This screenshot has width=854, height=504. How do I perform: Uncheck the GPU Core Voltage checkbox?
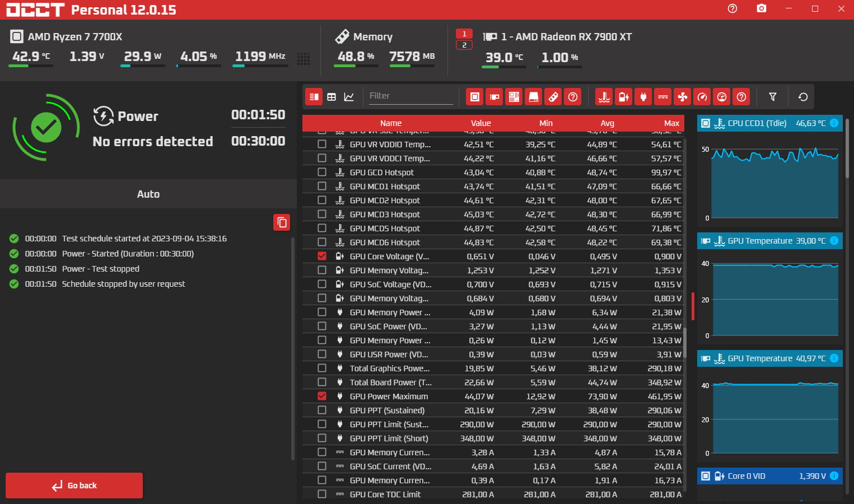coord(322,256)
